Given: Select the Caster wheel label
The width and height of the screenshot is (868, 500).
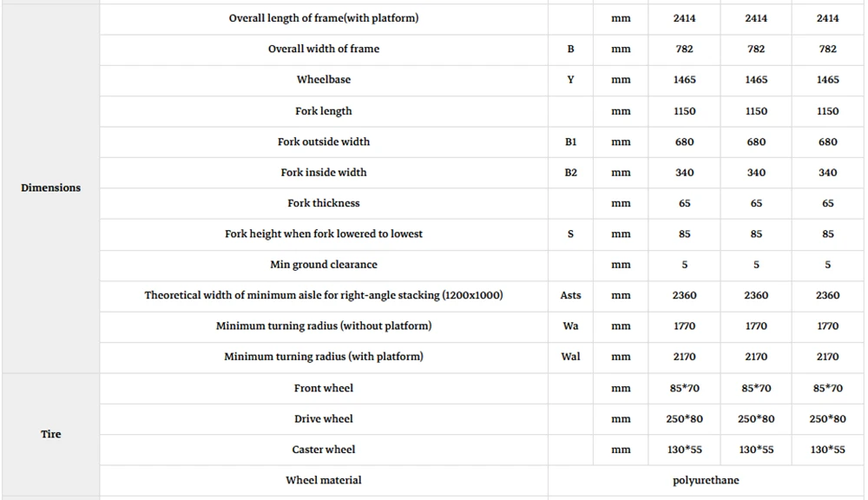Looking at the screenshot, I should (x=324, y=450).
